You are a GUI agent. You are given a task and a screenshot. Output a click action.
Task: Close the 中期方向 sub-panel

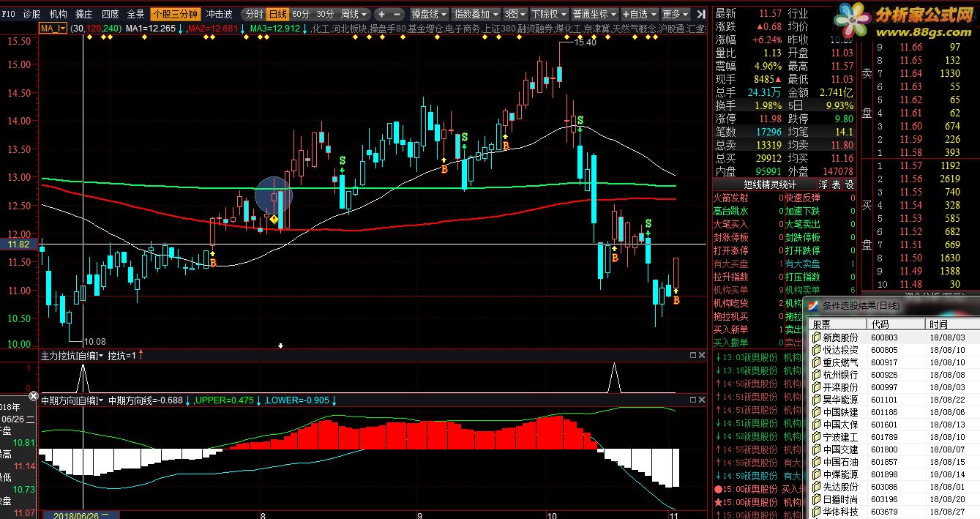[x=703, y=399]
